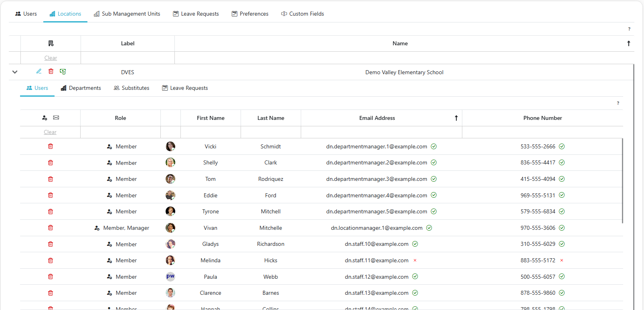Click Clear link in locations filter row
The image size is (644, 310).
[x=51, y=58]
